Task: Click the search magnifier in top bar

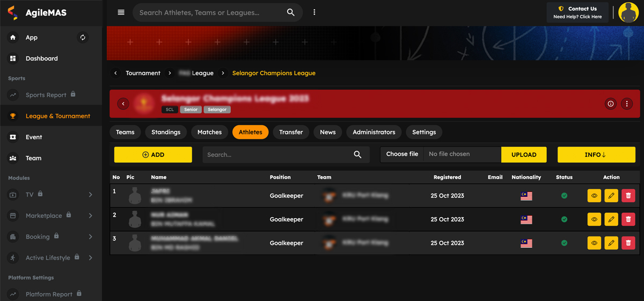Action: pos(290,12)
